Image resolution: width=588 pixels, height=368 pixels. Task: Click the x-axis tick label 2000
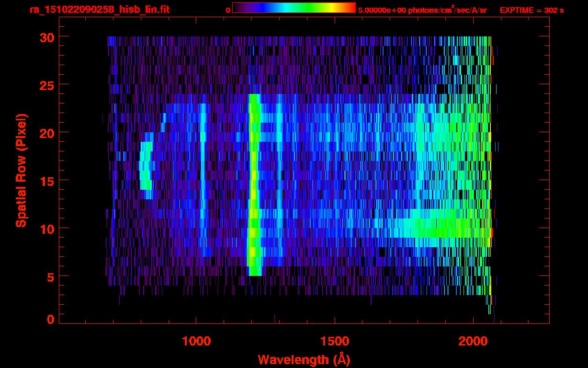pos(474,341)
